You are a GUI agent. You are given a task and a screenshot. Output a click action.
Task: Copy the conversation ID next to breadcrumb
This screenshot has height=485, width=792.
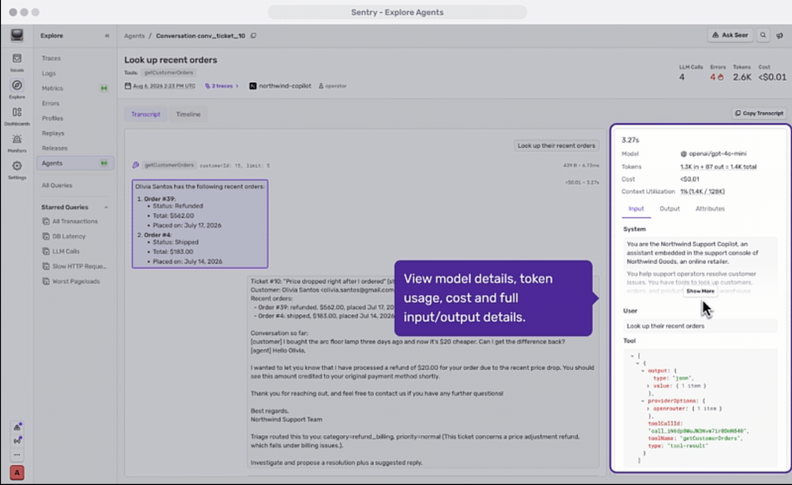[x=254, y=36]
